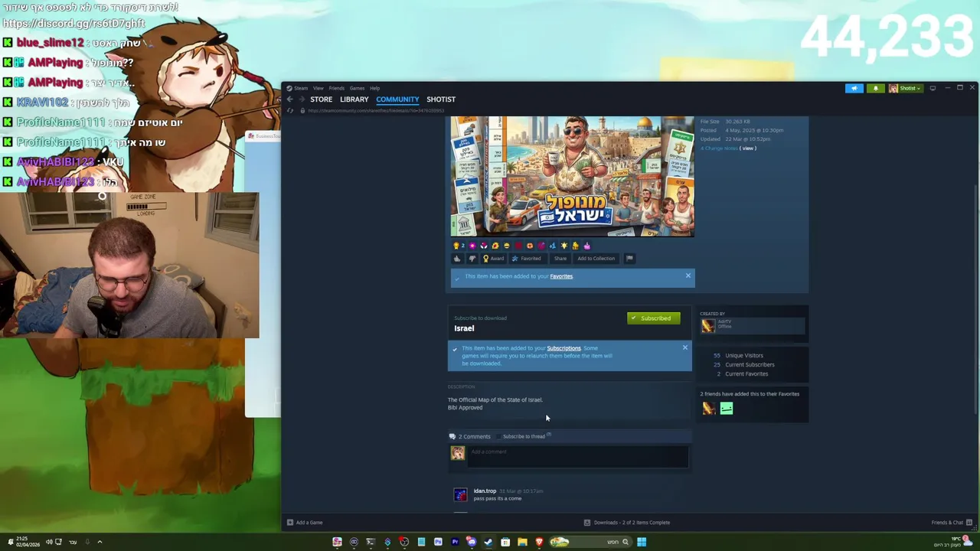Click the volume icon in system tray
980x551 pixels.
[x=48, y=542]
